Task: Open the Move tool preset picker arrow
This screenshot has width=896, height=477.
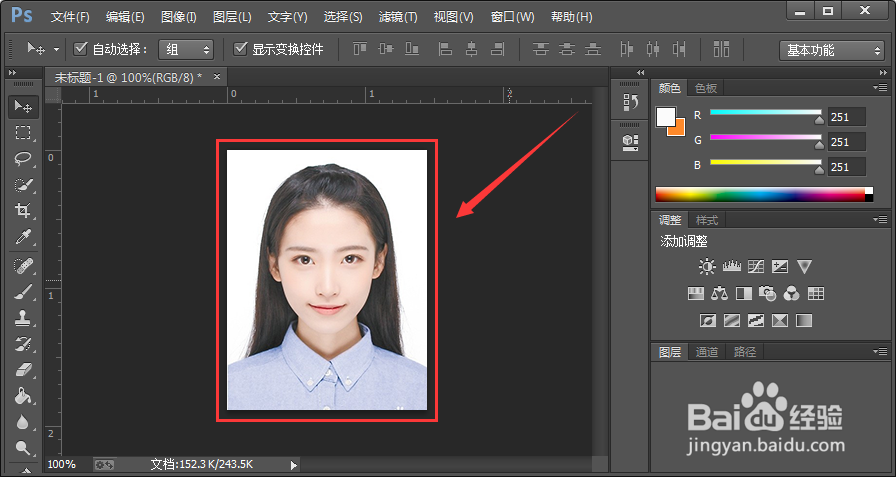Action: pos(57,50)
